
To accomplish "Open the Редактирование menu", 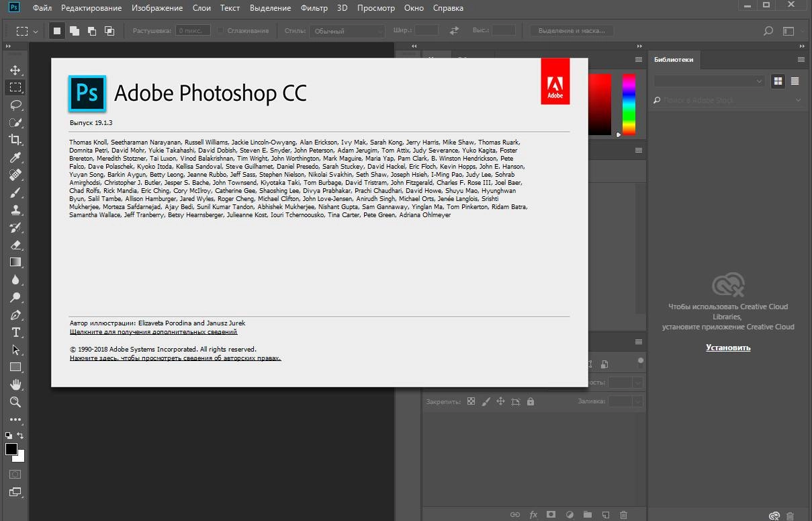I will pos(91,8).
